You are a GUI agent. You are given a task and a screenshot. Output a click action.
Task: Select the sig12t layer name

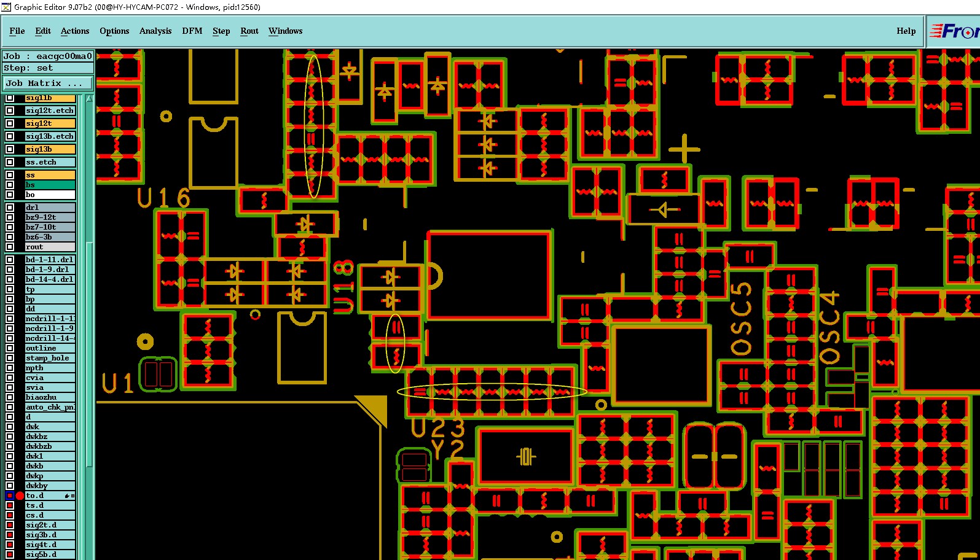(x=50, y=123)
